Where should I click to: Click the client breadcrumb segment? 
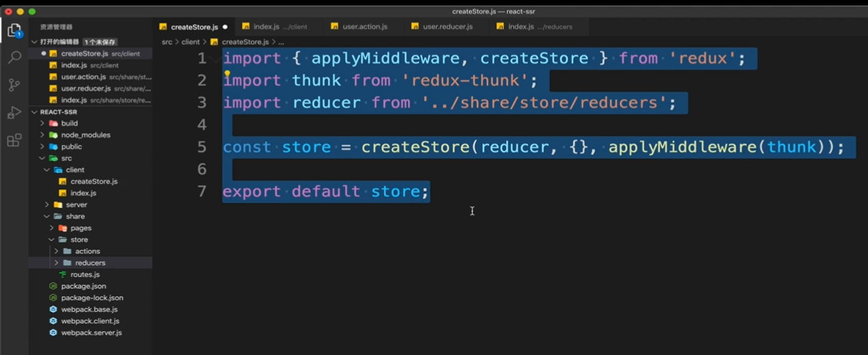coord(191,42)
